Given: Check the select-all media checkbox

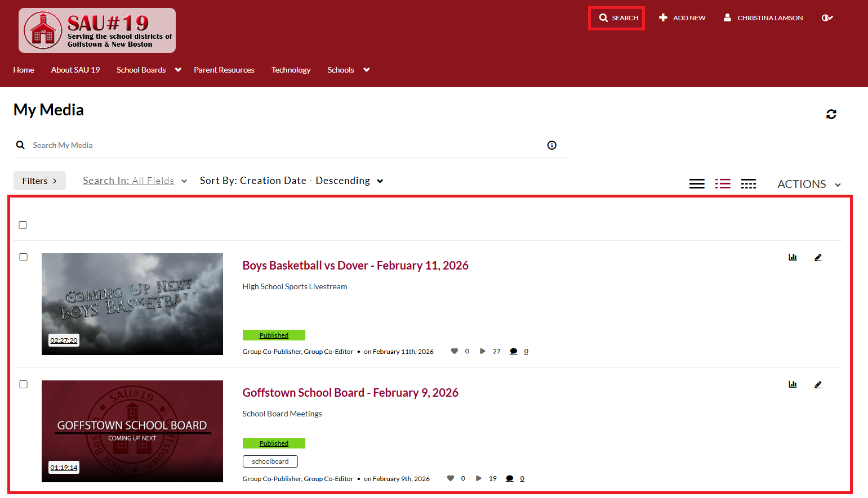Looking at the screenshot, I should 23,225.
